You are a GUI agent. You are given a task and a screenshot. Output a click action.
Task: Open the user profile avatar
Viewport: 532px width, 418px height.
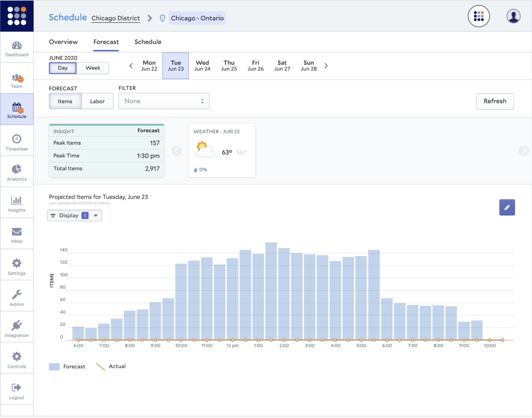(x=513, y=16)
